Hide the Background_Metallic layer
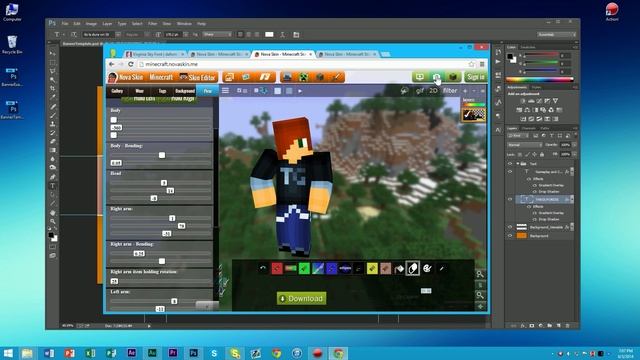The height and width of the screenshot is (360, 640). coord(510,227)
